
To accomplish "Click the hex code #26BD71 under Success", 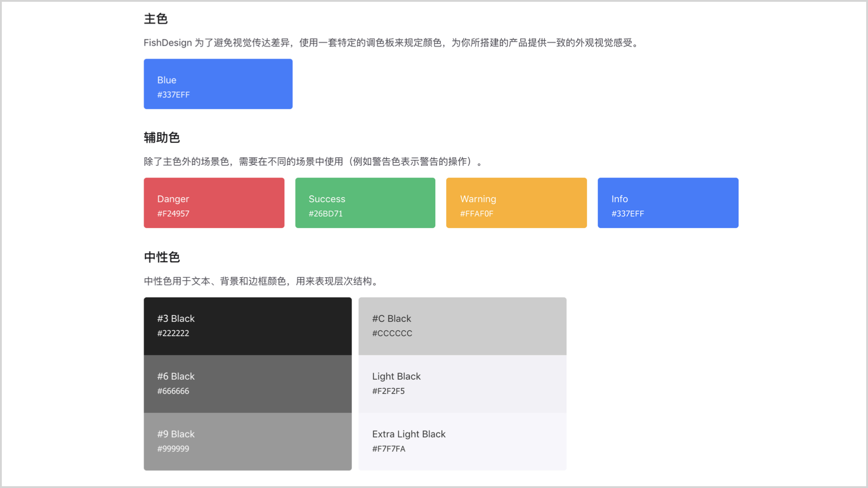I will point(325,214).
